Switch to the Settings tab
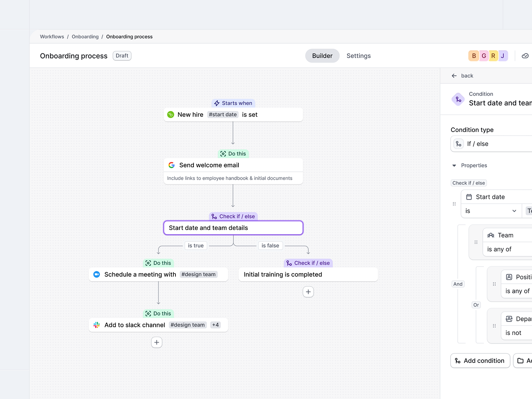Viewport: 532px width, 399px height. click(358, 56)
